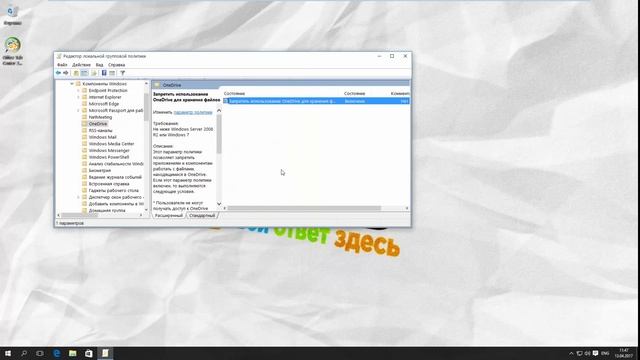640x360 pixels.
Task: Click policy list horizontal scrollbar right arrow
Action: (407, 208)
